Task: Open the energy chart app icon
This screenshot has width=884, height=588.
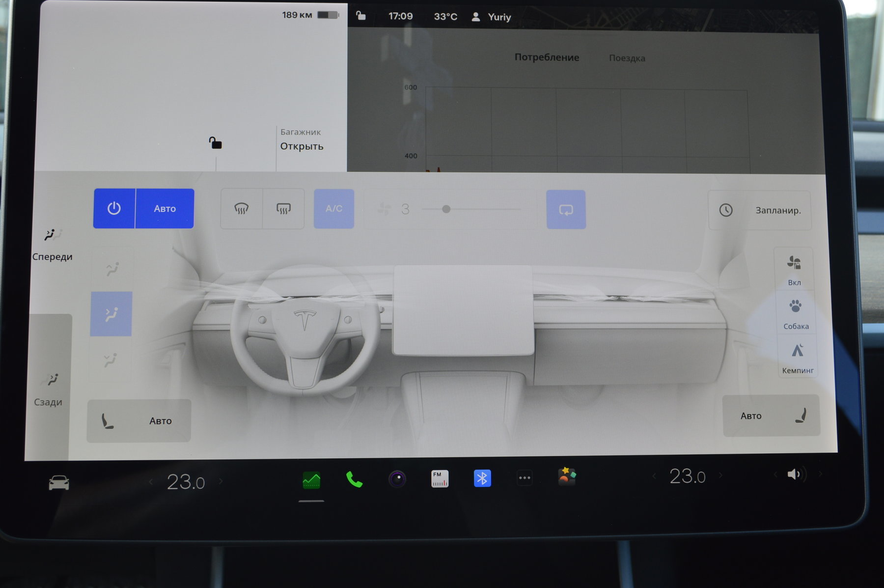Action: pyautogui.click(x=311, y=480)
